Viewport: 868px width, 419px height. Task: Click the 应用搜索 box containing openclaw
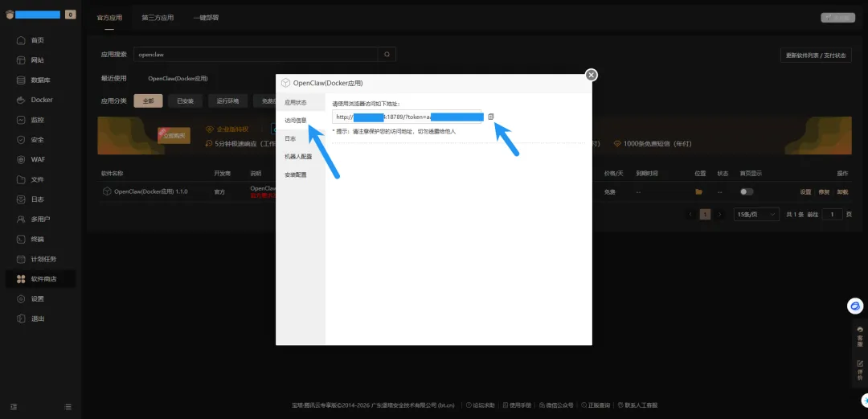(256, 55)
